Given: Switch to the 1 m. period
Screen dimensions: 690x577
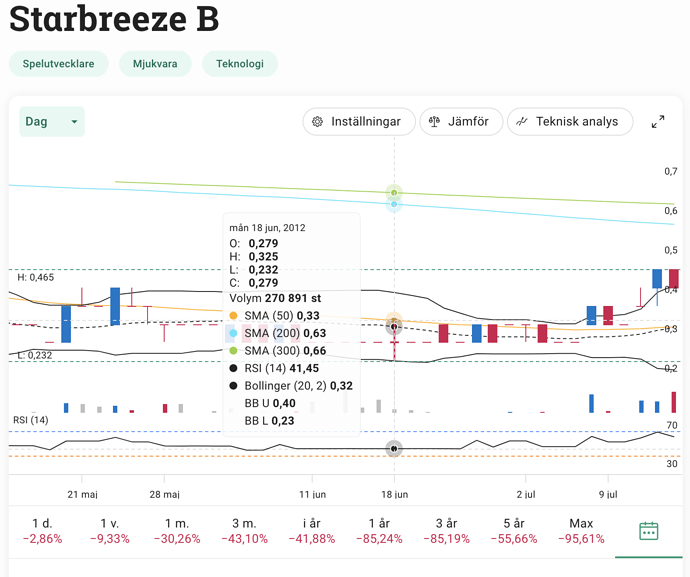Looking at the screenshot, I should pos(177,531).
